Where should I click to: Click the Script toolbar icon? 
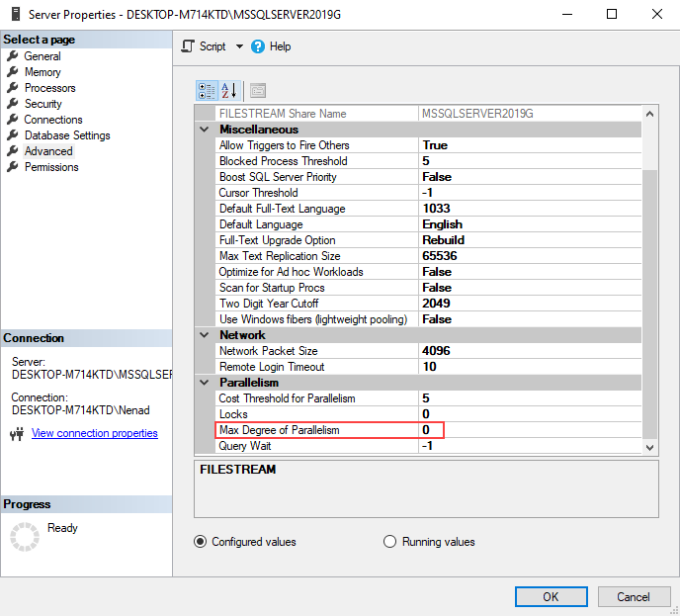[188, 46]
